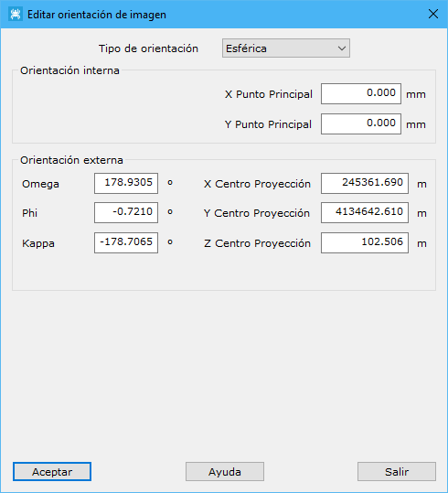Select the Kappa angle input field
This screenshot has height=493, width=448.
pyautogui.click(x=126, y=242)
